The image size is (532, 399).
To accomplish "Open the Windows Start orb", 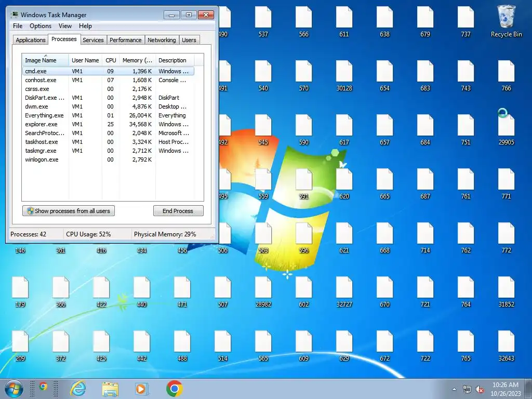I will tap(14, 389).
